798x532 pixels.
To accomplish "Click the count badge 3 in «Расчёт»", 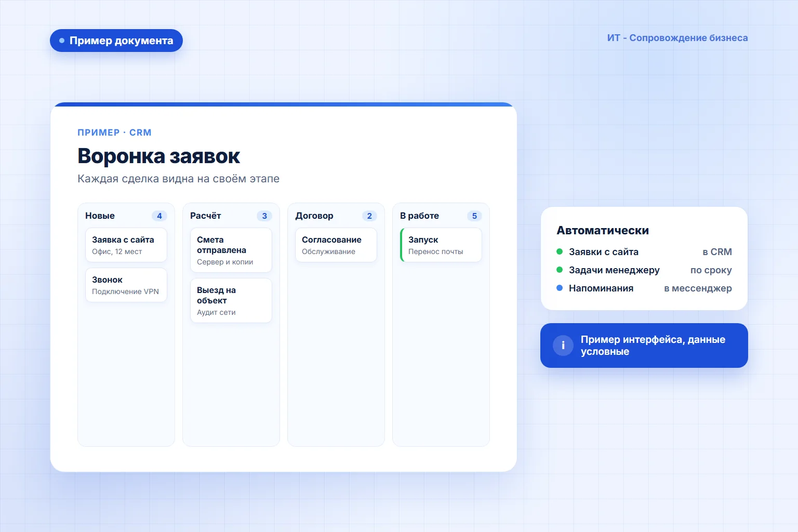I will click(264, 216).
